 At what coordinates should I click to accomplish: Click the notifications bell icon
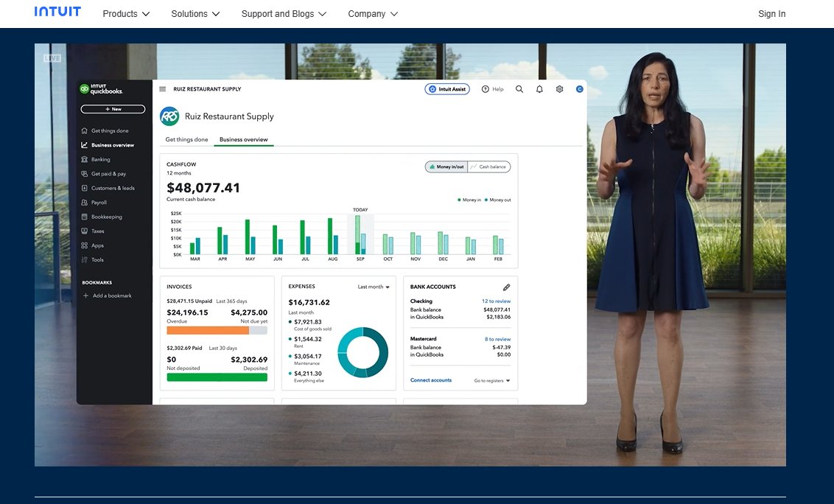(539, 89)
